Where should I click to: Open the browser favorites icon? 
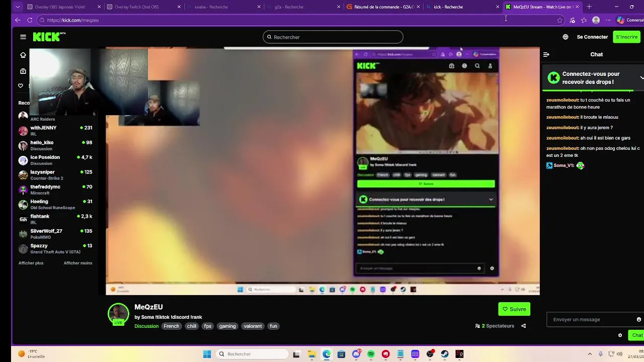(x=584, y=20)
